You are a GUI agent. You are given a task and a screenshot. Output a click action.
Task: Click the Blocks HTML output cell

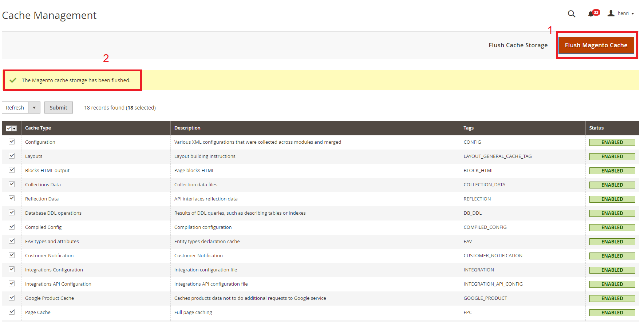tap(96, 171)
